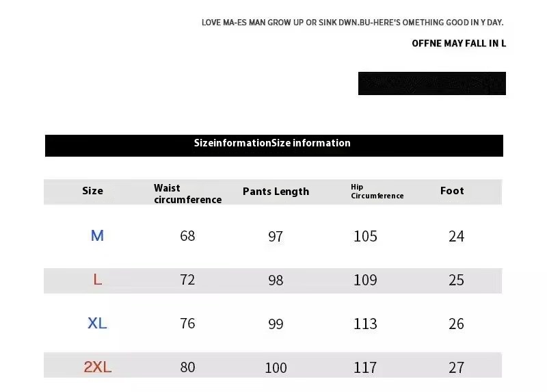Click the Size information black banner

(273, 144)
